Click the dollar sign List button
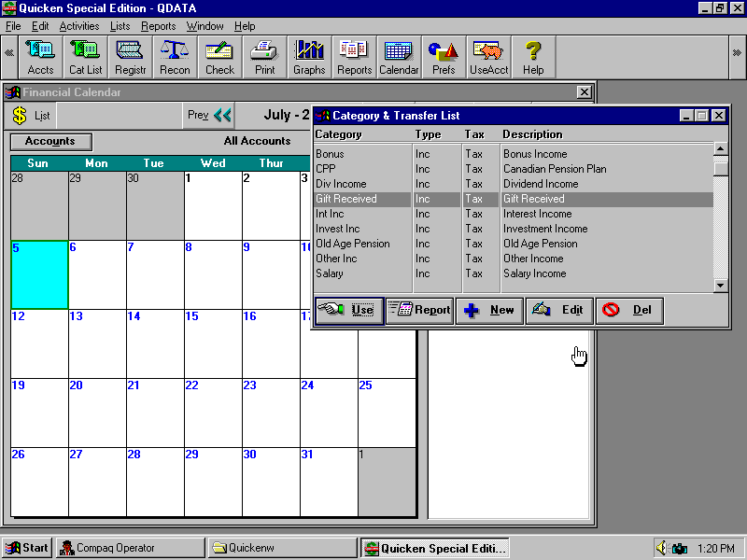This screenshot has height=560, width=747. [x=31, y=116]
